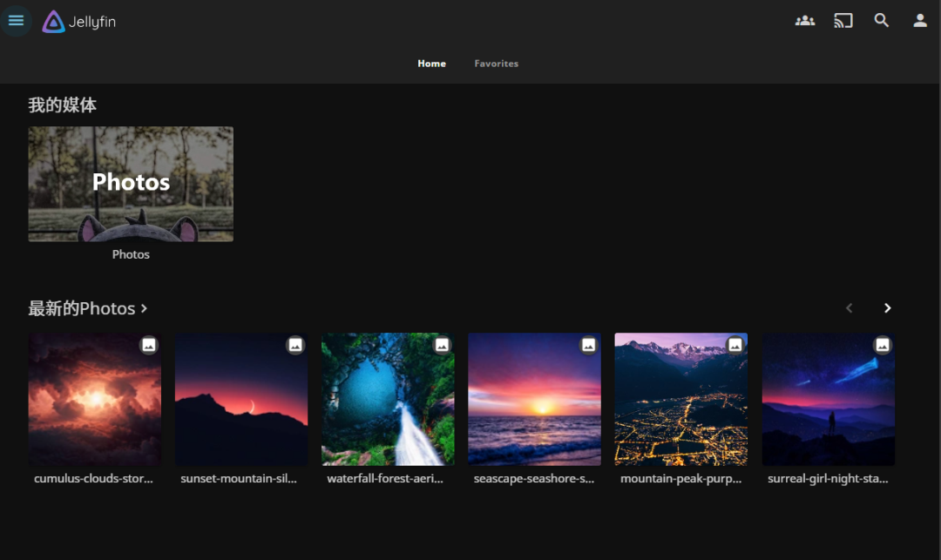Viewport: 941px width, 560px height.
Task: Click the cumulus-clouds-stor... file name
Action: [x=93, y=478]
